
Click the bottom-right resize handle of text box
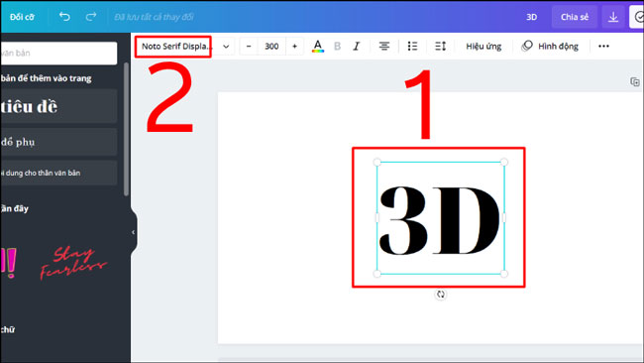coord(504,274)
